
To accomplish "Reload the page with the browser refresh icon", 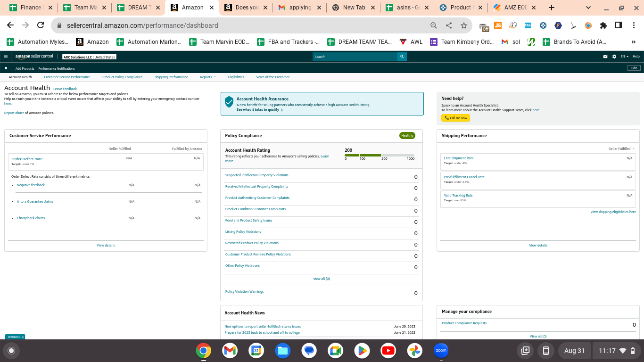I will (x=41, y=25).
